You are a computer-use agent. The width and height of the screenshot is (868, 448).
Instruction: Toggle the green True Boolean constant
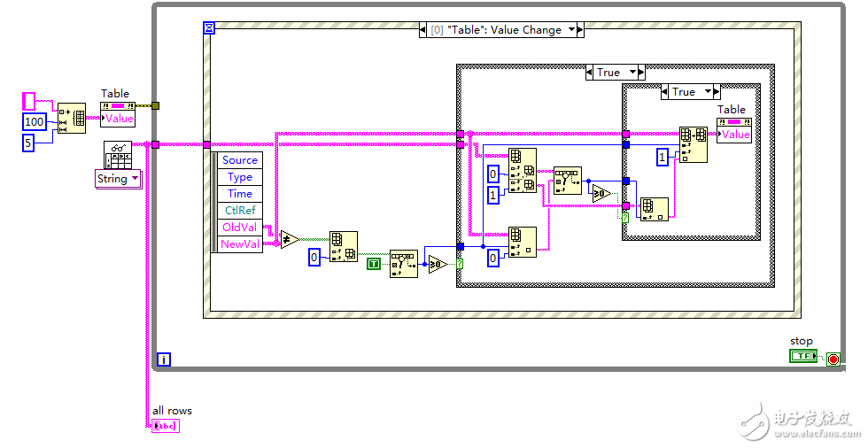374,264
